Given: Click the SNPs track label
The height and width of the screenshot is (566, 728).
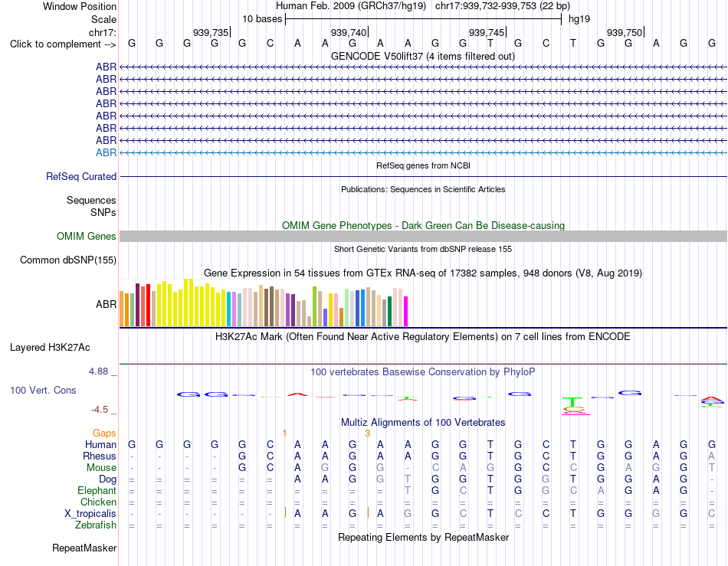Looking at the screenshot, I should [103, 212].
